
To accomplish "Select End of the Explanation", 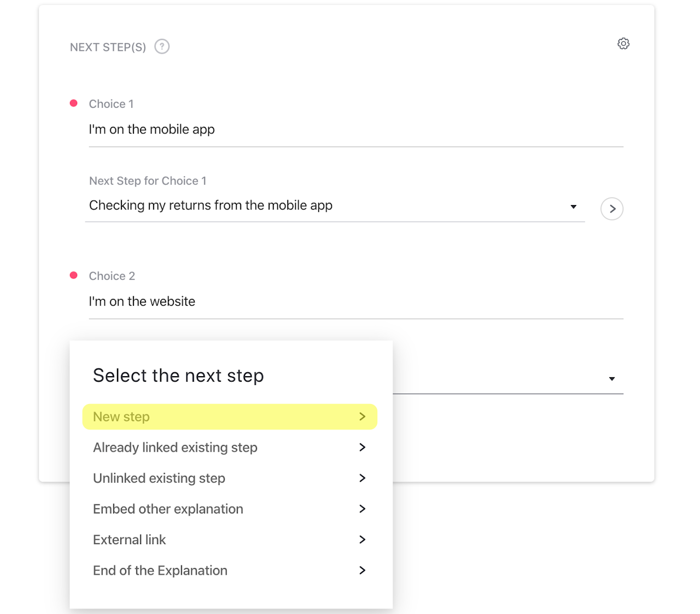I will point(160,570).
